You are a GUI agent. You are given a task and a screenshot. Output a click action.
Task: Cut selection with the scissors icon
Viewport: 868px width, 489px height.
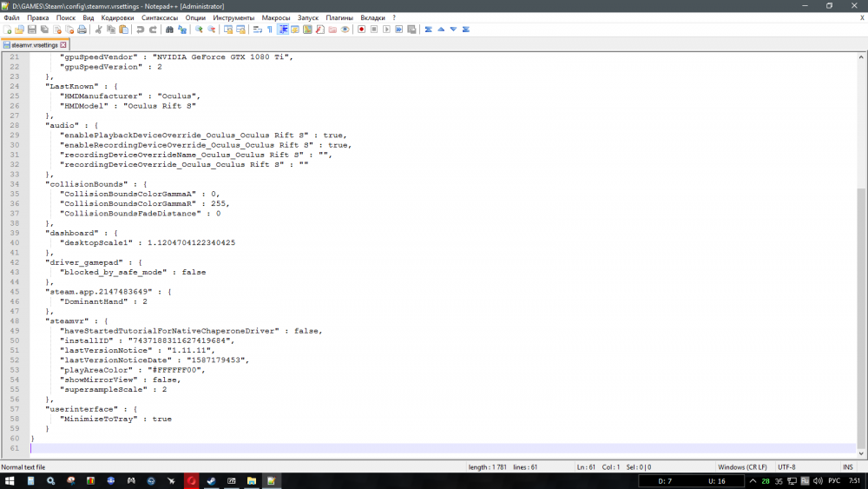coord(98,30)
